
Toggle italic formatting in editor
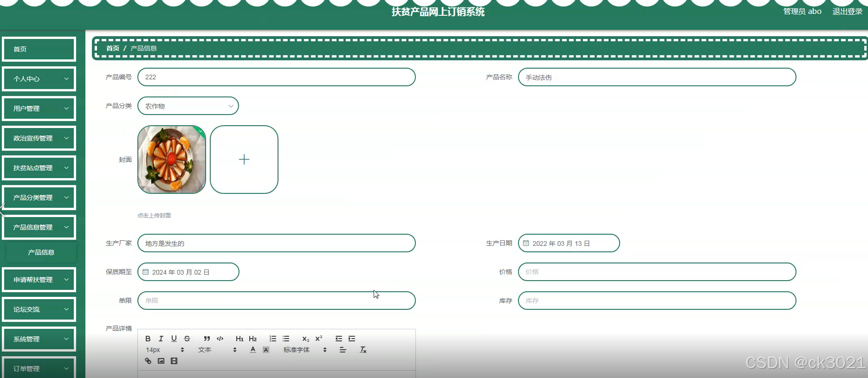pyautogui.click(x=161, y=339)
